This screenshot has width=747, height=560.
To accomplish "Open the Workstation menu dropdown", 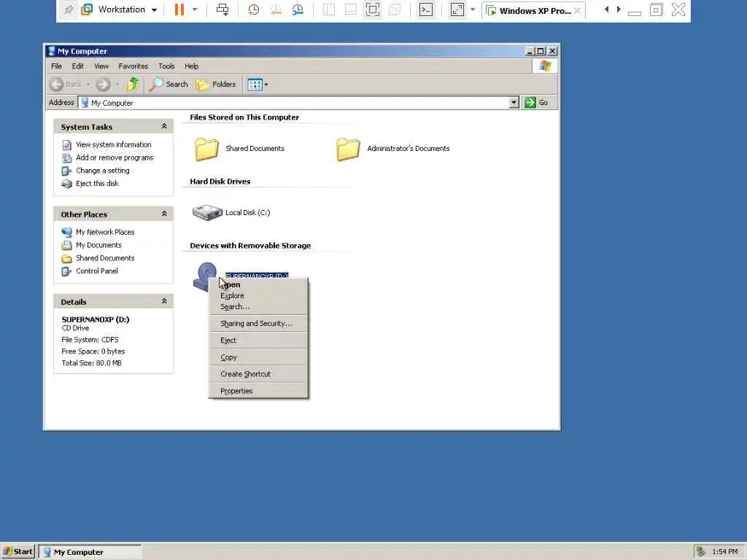I will (x=120, y=9).
